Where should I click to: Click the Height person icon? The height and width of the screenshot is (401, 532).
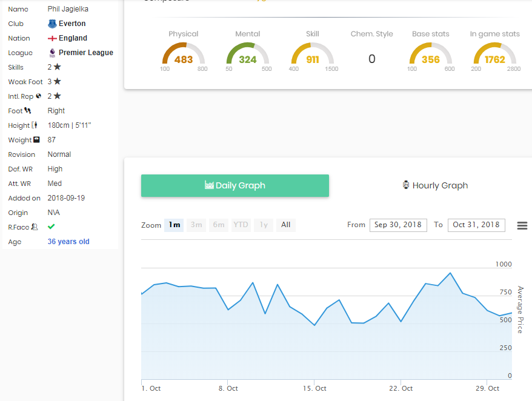click(x=34, y=125)
